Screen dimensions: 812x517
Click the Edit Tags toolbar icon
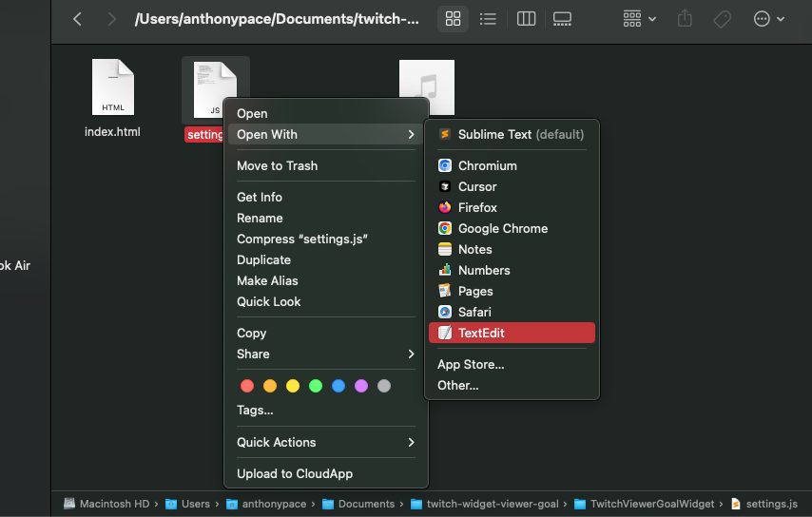point(722,19)
